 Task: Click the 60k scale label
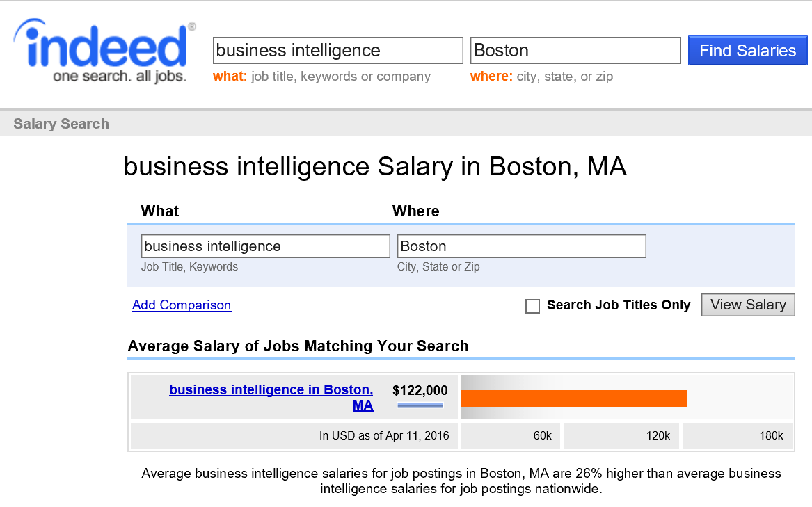(542, 436)
